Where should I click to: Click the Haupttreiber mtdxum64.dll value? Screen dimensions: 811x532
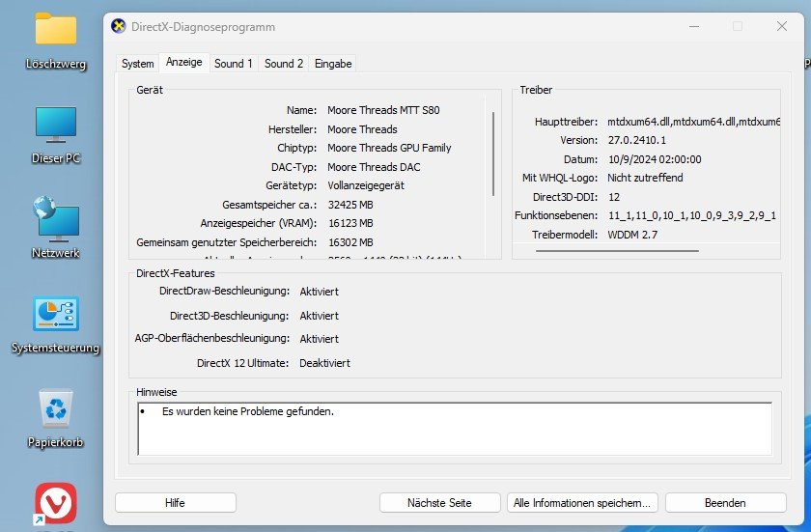693,122
